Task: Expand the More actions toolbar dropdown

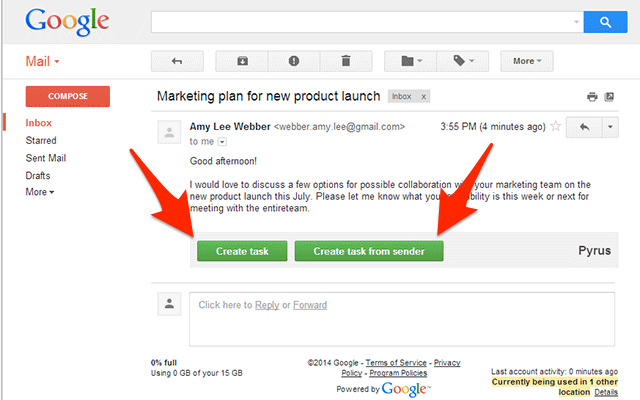Action: [x=527, y=61]
